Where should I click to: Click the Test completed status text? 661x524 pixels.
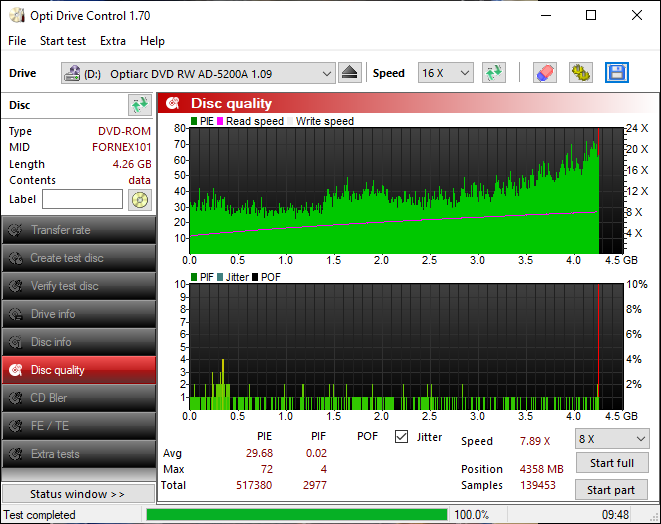click(39, 515)
